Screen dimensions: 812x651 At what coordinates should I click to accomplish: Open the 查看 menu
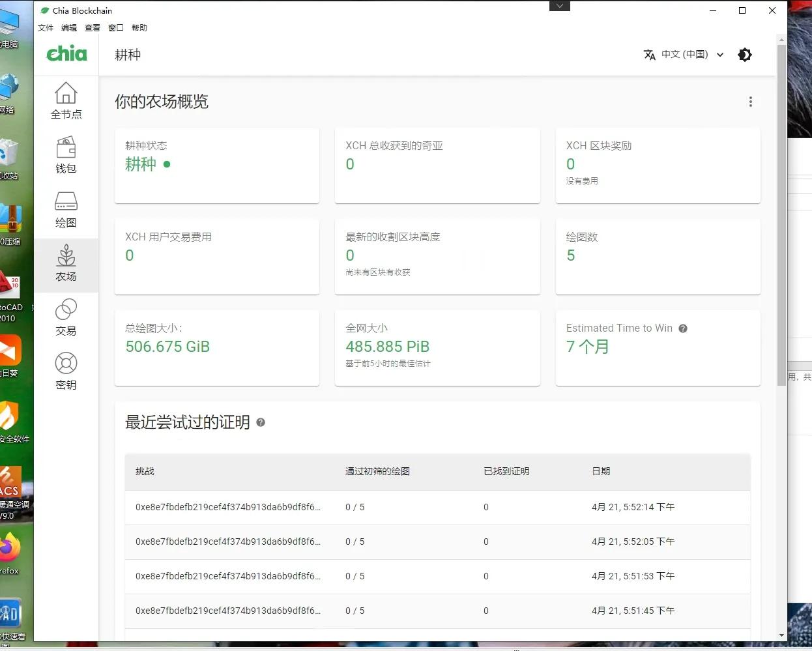[92, 27]
